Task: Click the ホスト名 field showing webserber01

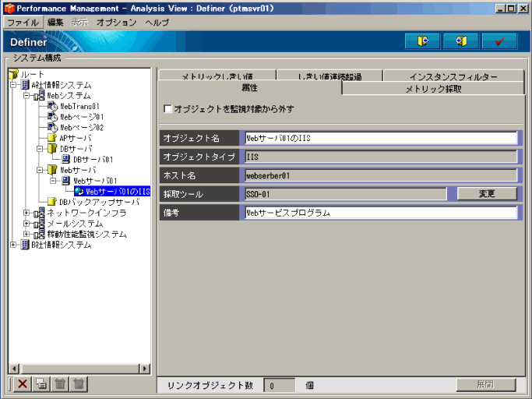Action: point(381,175)
